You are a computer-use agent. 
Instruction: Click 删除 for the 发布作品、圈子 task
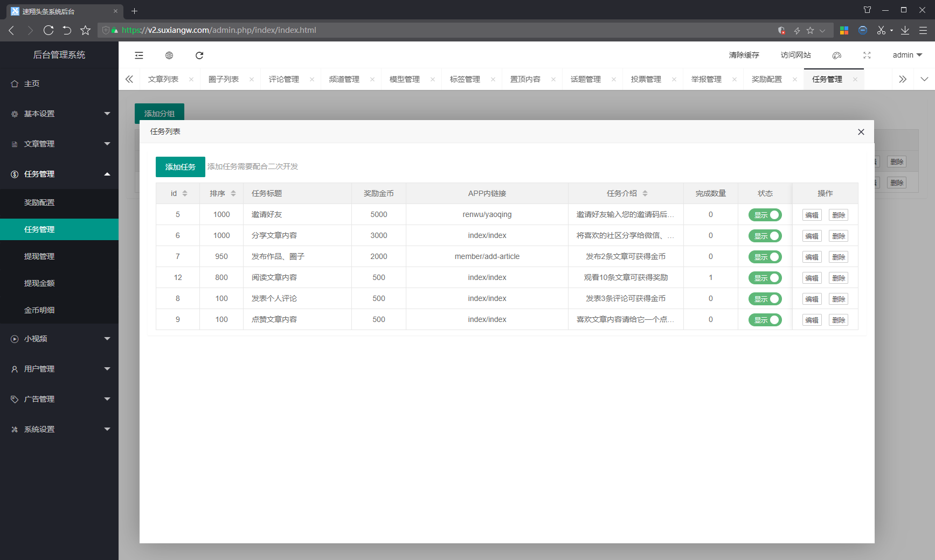[x=839, y=257]
